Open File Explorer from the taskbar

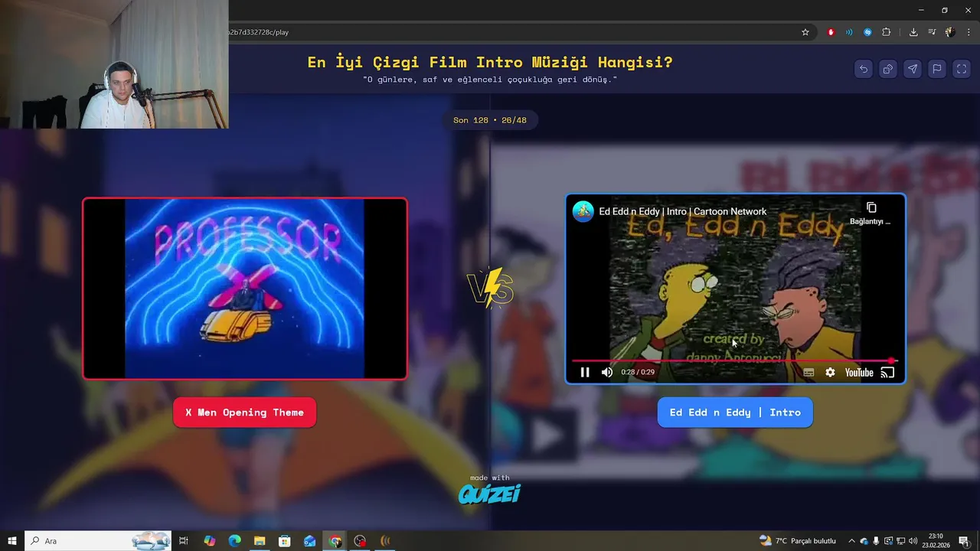(x=260, y=541)
